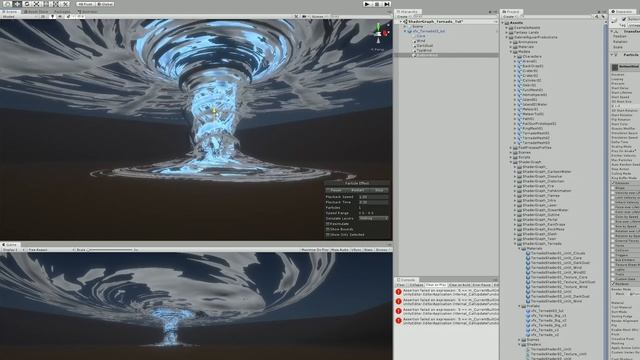Click the Pause button next to Play

(x=377, y=4)
